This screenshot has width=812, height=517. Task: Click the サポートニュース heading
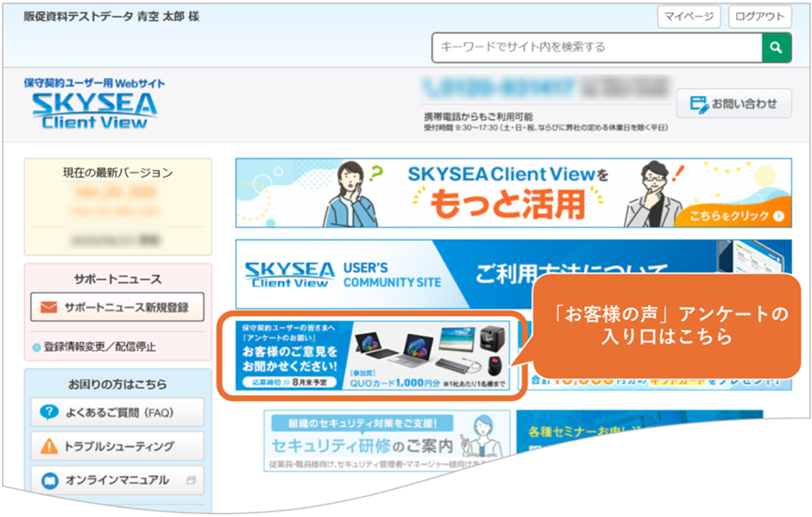click(x=118, y=279)
